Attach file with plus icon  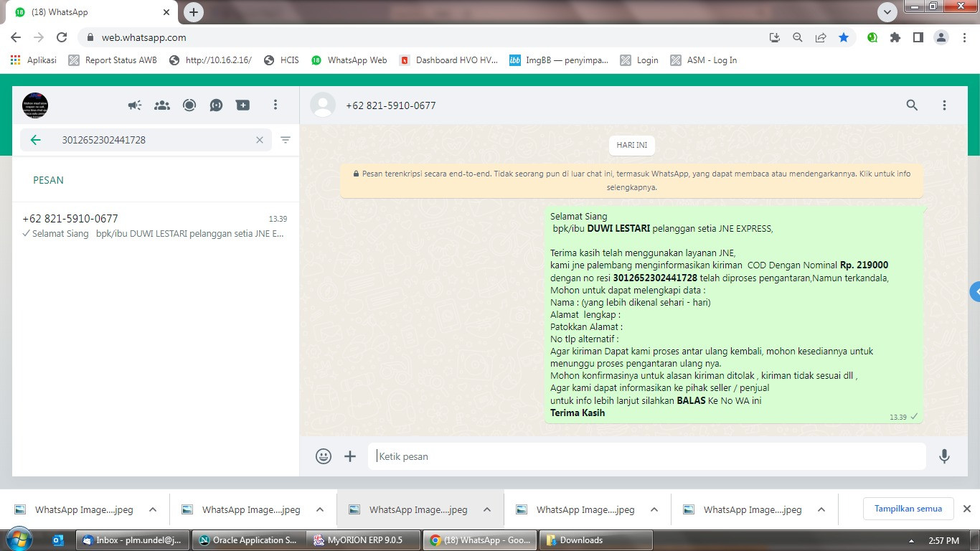(350, 456)
